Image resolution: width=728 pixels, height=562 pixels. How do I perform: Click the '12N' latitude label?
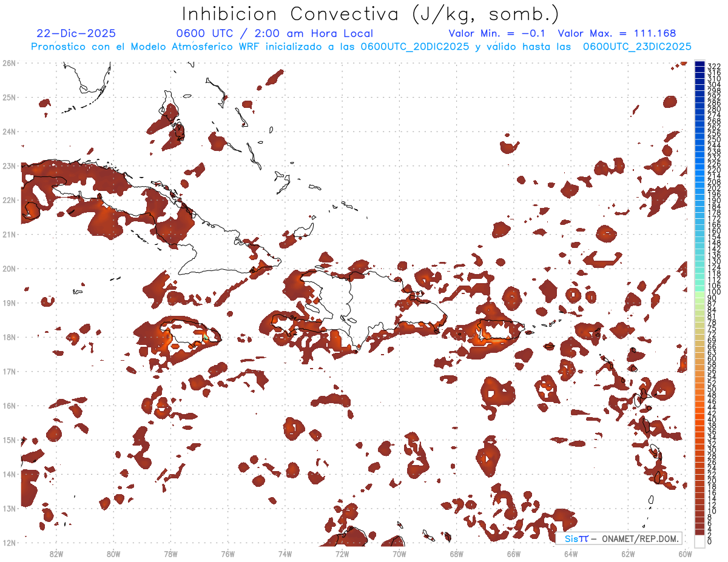click(9, 543)
